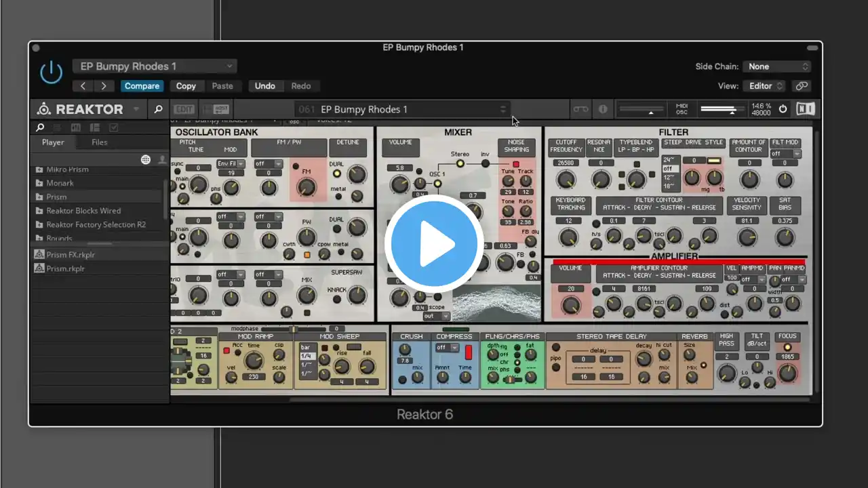868x488 pixels.
Task: Select the Prism.rkplr file icon
Action: [x=39, y=268]
